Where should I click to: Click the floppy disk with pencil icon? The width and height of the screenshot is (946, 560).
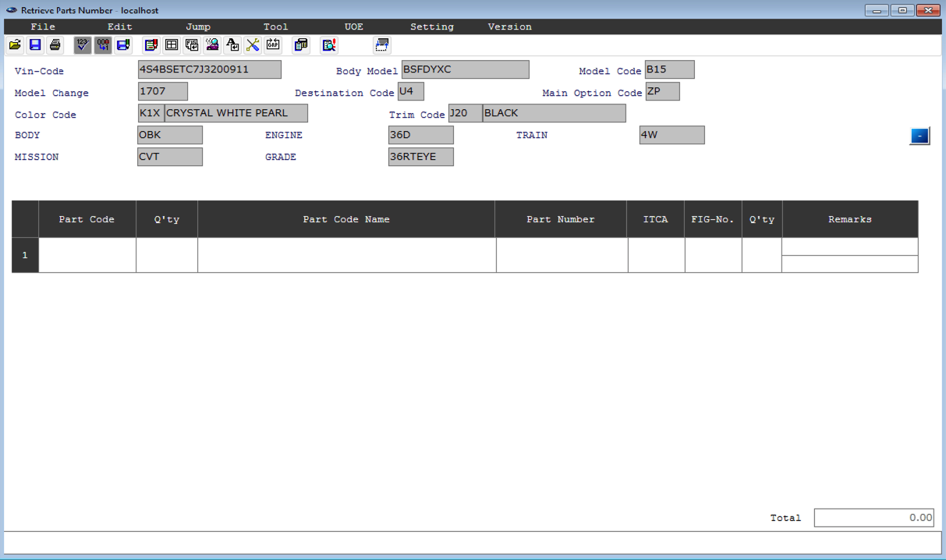click(123, 45)
